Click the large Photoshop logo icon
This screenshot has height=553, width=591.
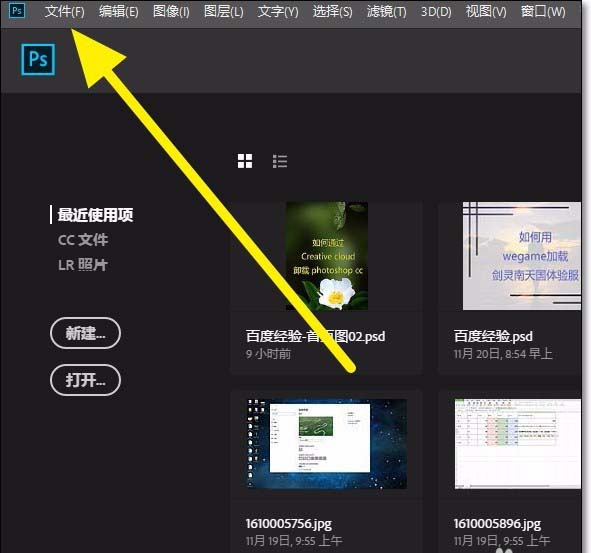[38, 60]
